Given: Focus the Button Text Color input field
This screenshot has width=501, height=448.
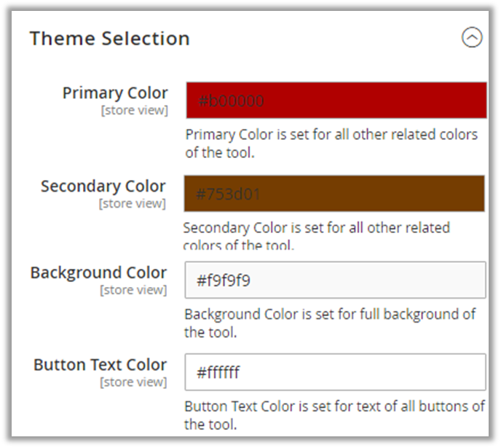Looking at the screenshot, I should point(335,372).
